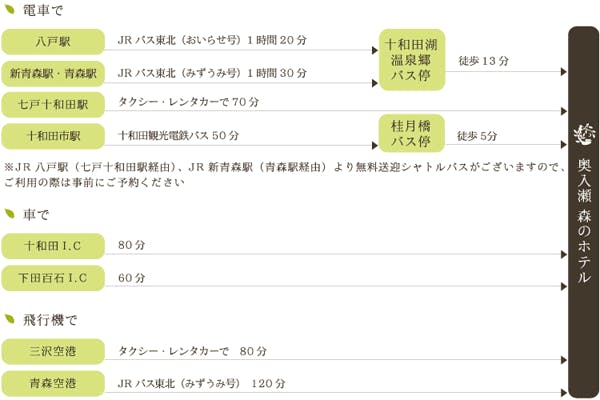
Task: Select the 八戸駅 station box
Action: 54,42
